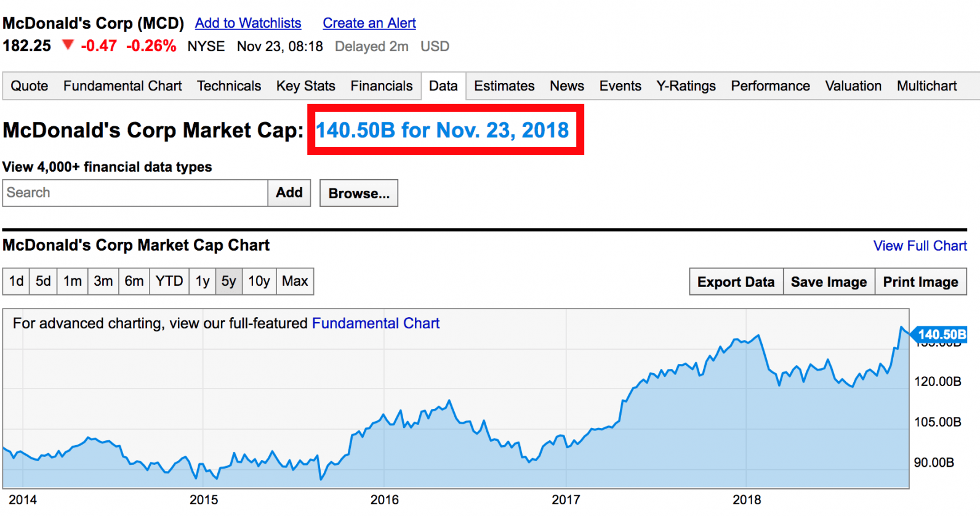This screenshot has width=980, height=516.
Task: Choose the 3m chart range
Action: (103, 281)
